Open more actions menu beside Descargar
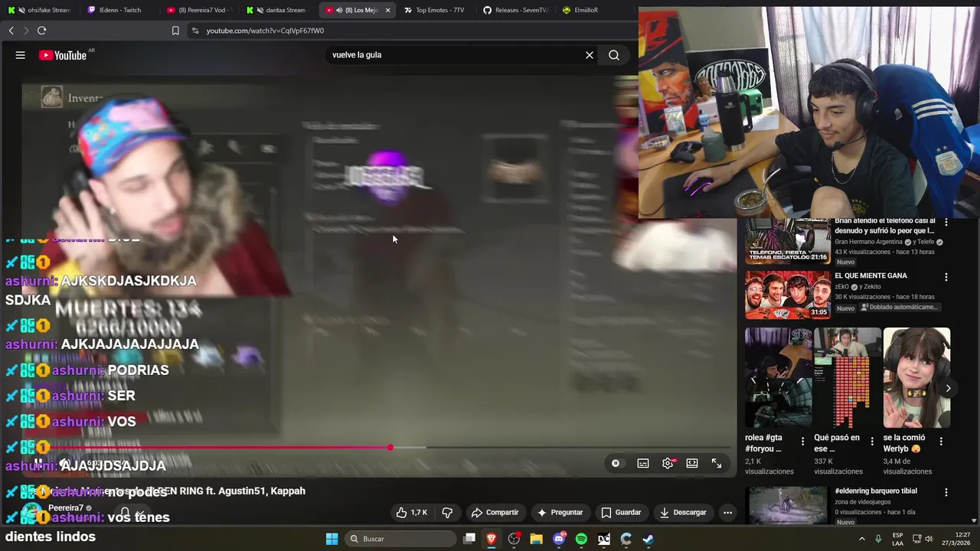This screenshot has width=980, height=551. point(727,512)
